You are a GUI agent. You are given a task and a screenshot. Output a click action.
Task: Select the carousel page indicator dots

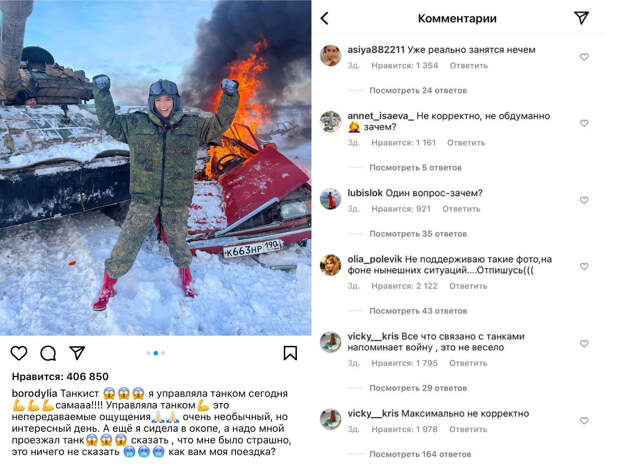coord(156,353)
